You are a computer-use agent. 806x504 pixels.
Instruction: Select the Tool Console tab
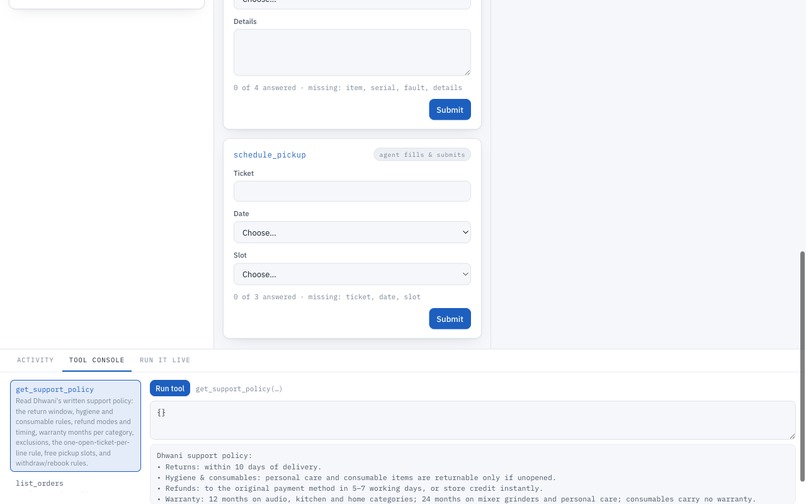(97, 360)
